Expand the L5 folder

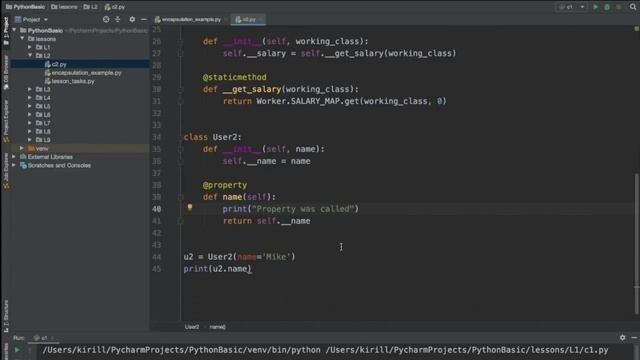point(30,106)
